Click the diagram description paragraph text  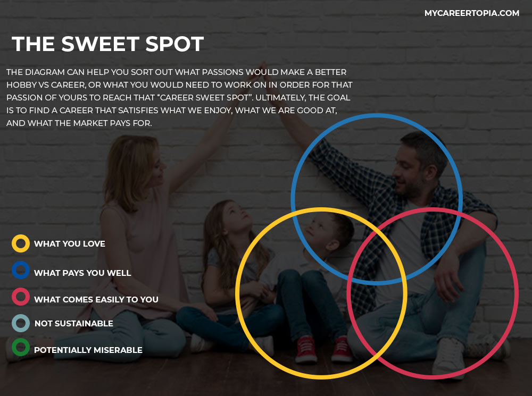179,97
